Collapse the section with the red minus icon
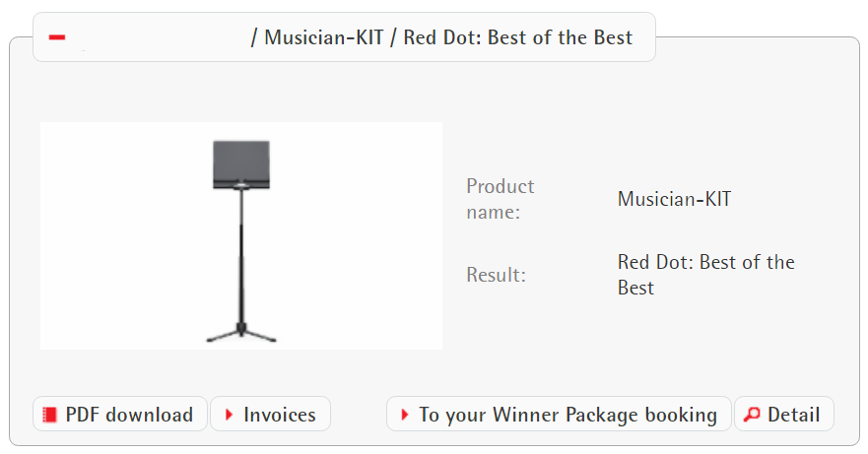 (x=57, y=37)
